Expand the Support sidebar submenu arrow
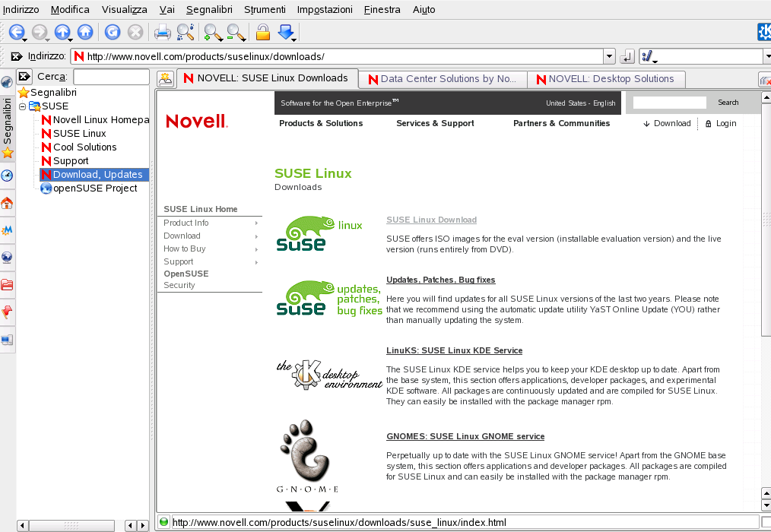 [x=257, y=262]
